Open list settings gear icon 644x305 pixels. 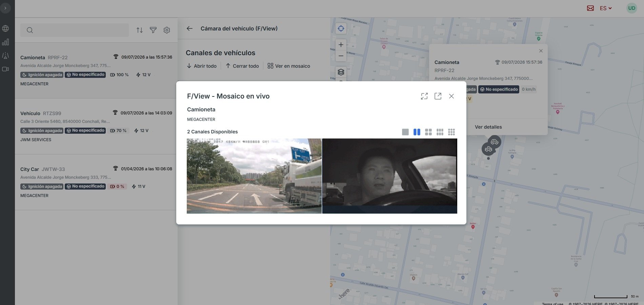(167, 30)
